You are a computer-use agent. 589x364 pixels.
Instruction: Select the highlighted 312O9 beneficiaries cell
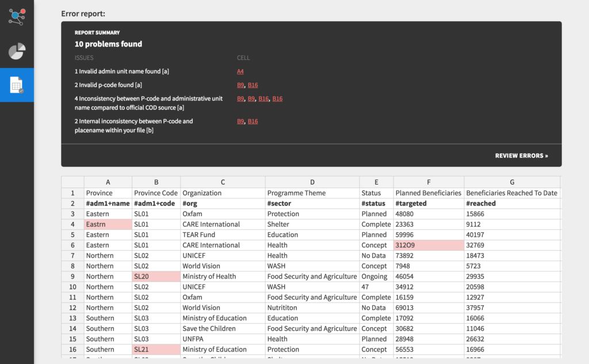[x=428, y=246]
